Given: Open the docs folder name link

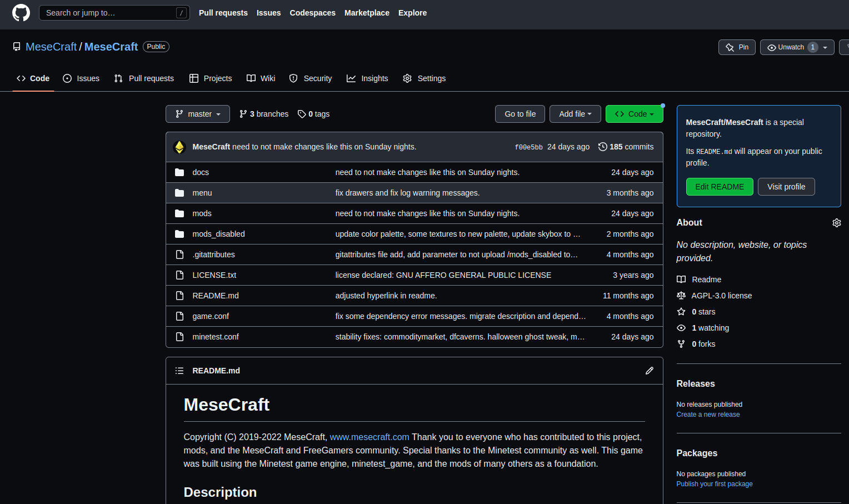Looking at the screenshot, I should click(x=201, y=172).
